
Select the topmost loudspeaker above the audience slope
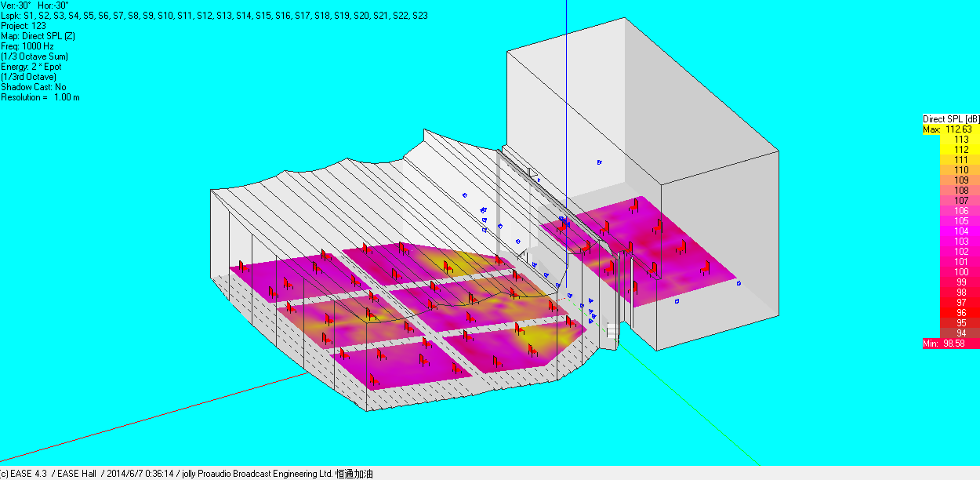(465, 195)
